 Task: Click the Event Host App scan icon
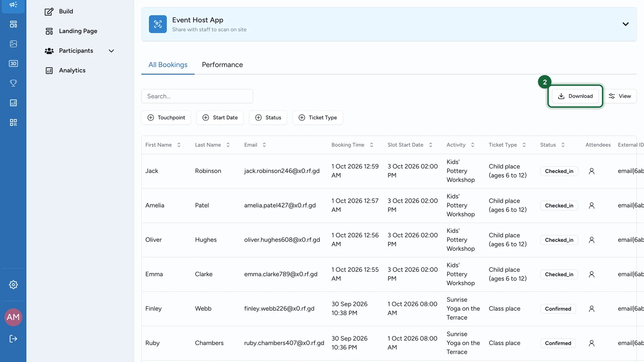(158, 24)
